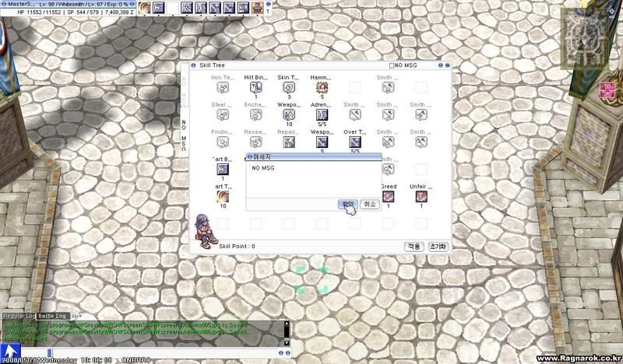Click the Over Thrust skill icon
623x364 pixels.
click(x=355, y=142)
